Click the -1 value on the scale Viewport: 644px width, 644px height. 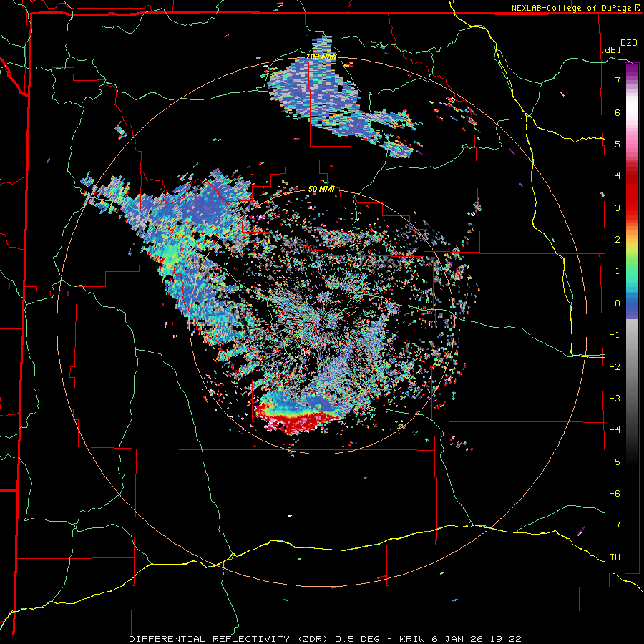coord(615,335)
